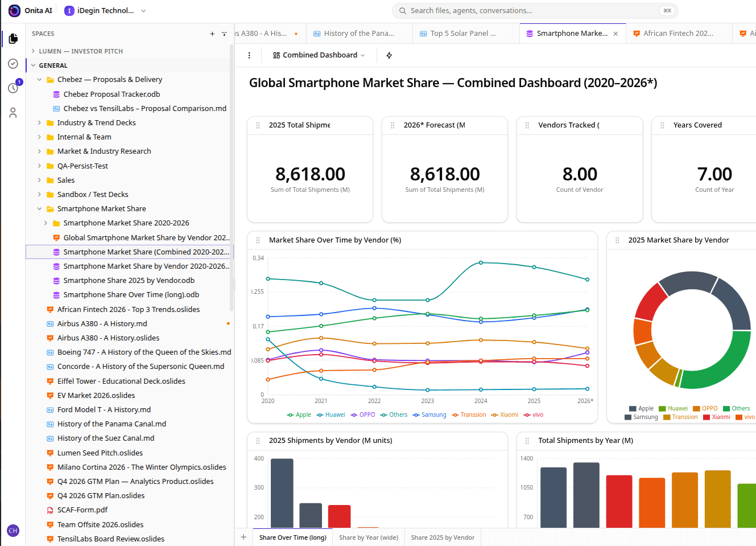
Task: Click the search files, agents, conversations field
Action: tap(535, 10)
